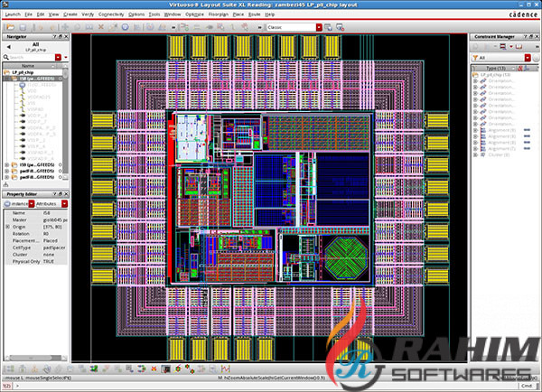
Task: Open the Attributes dropdown in Property Editor
Action: point(65,204)
